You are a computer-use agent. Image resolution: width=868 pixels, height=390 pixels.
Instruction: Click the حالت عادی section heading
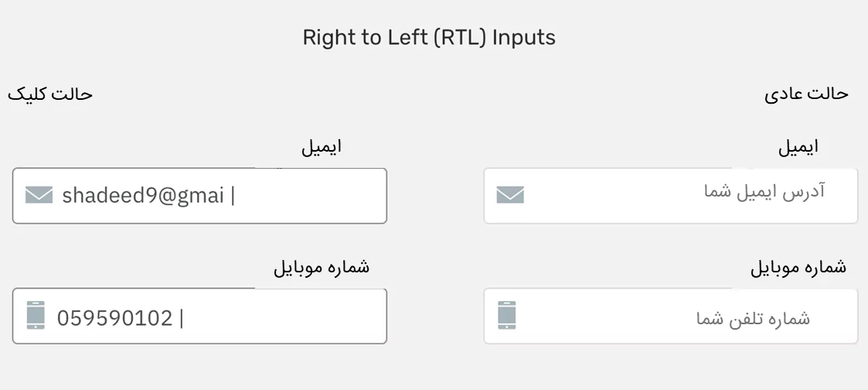click(x=806, y=94)
